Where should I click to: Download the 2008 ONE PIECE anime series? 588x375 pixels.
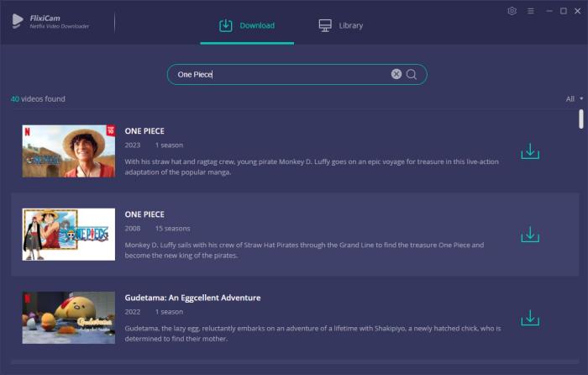pos(529,235)
